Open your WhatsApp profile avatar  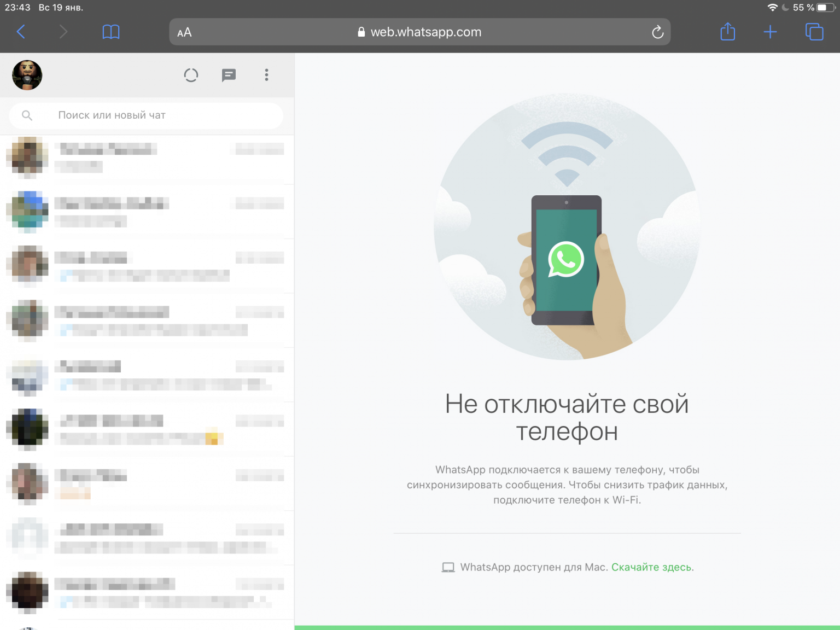pyautogui.click(x=27, y=75)
